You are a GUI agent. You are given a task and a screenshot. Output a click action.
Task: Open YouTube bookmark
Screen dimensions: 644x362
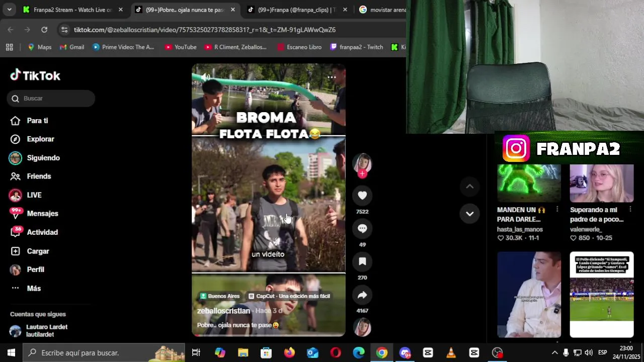pyautogui.click(x=180, y=47)
